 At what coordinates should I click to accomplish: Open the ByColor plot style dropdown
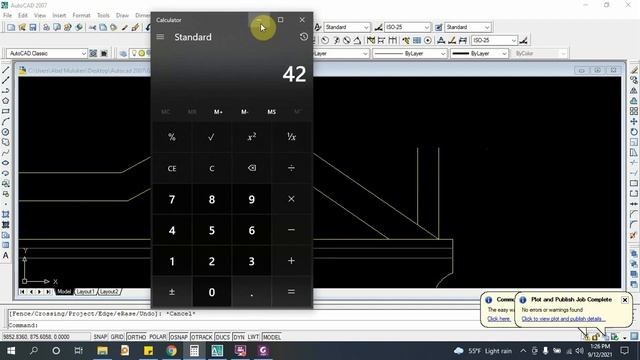point(563,53)
